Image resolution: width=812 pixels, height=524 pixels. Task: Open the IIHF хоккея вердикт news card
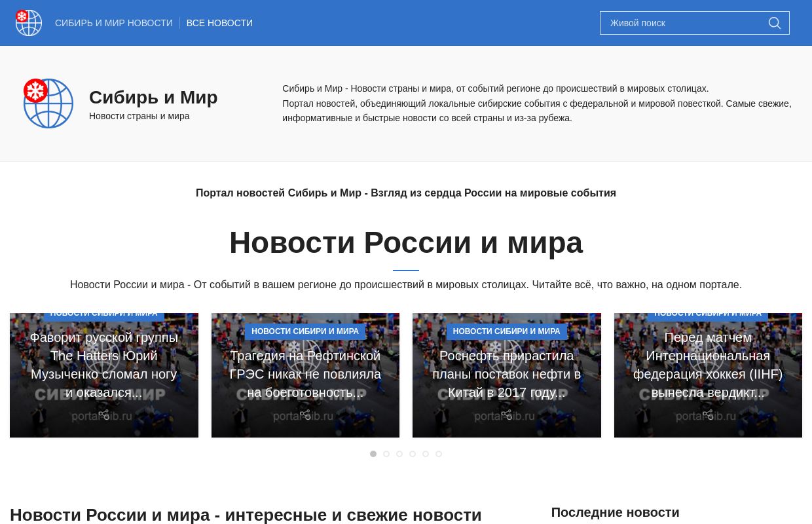[x=708, y=365]
